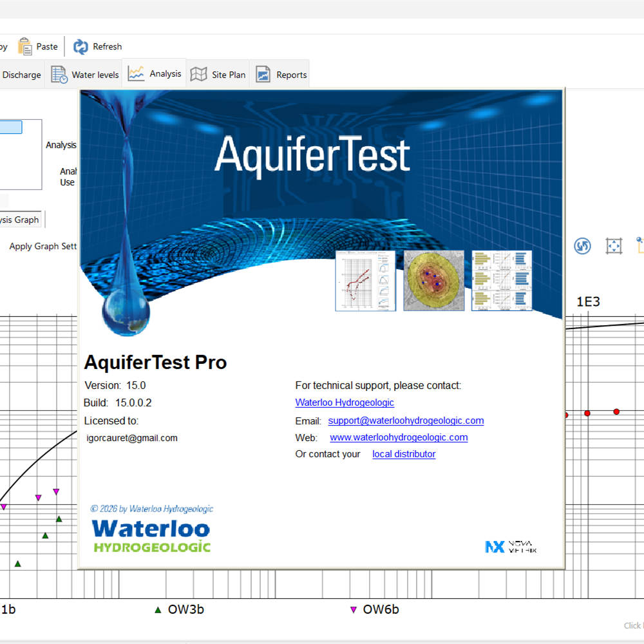Toggle the OW6b series in the legend

(x=374, y=609)
